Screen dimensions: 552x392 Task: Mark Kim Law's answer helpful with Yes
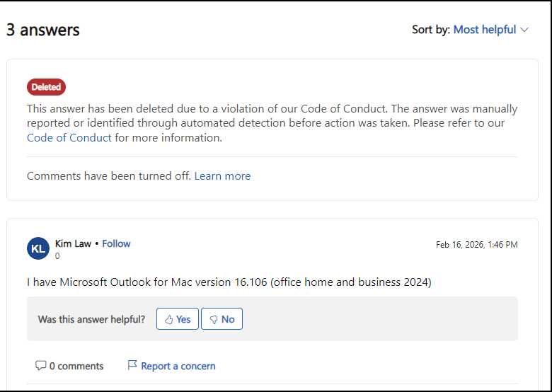pyautogui.click(x=178, y=319)
